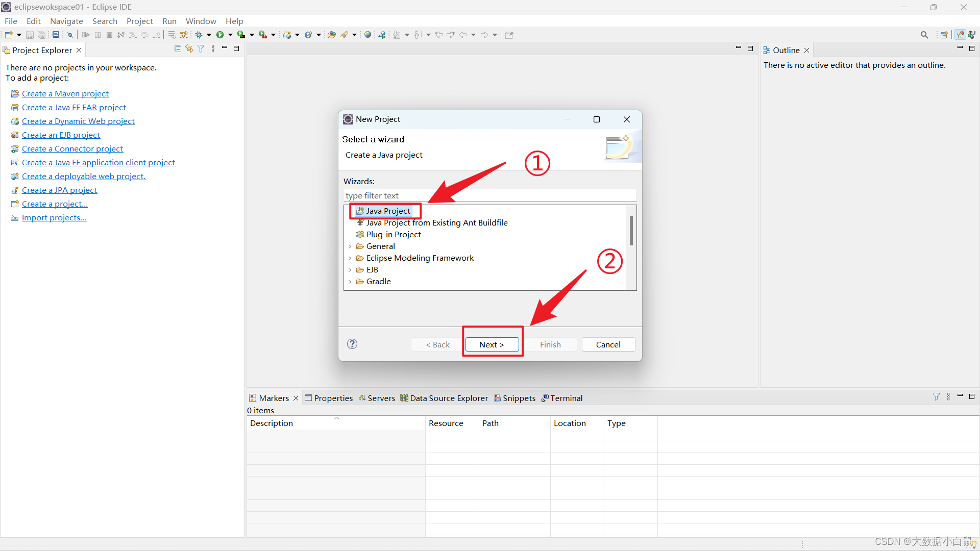Toggle Link with Editor in Project Explorer
980x551 pixels.
[189, 49]
